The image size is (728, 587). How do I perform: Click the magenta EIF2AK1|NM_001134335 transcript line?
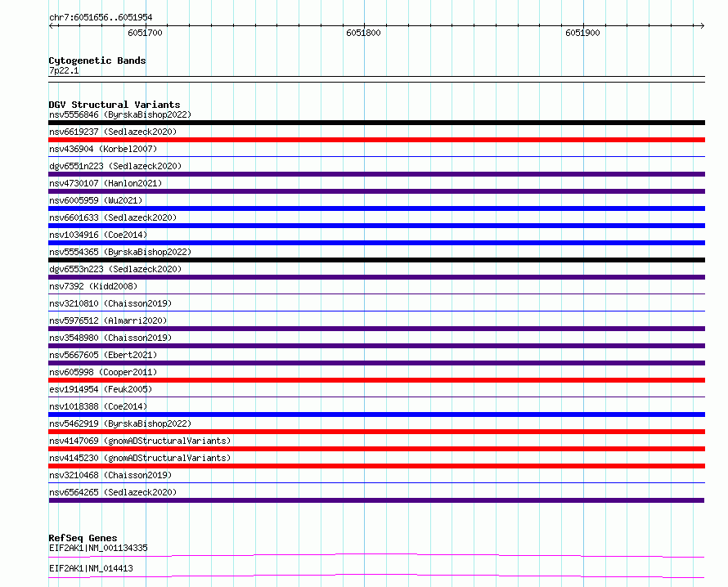pyautogui.click(x=376, y=555)
